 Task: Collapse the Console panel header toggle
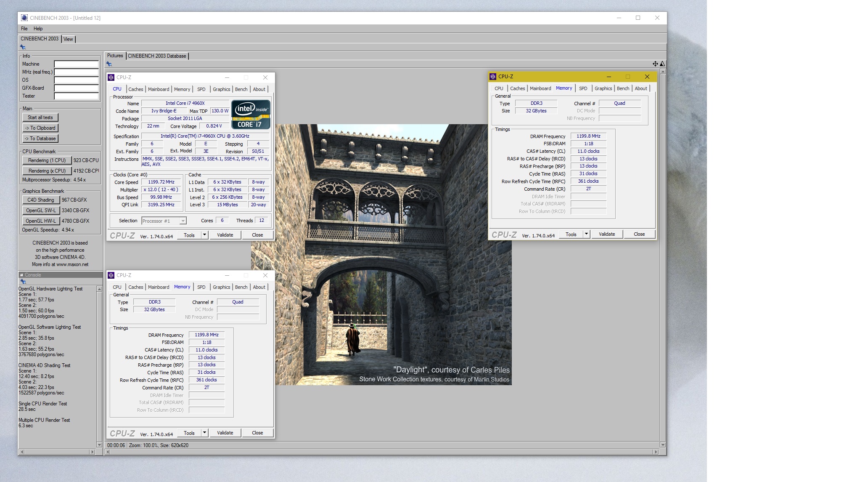21,275
